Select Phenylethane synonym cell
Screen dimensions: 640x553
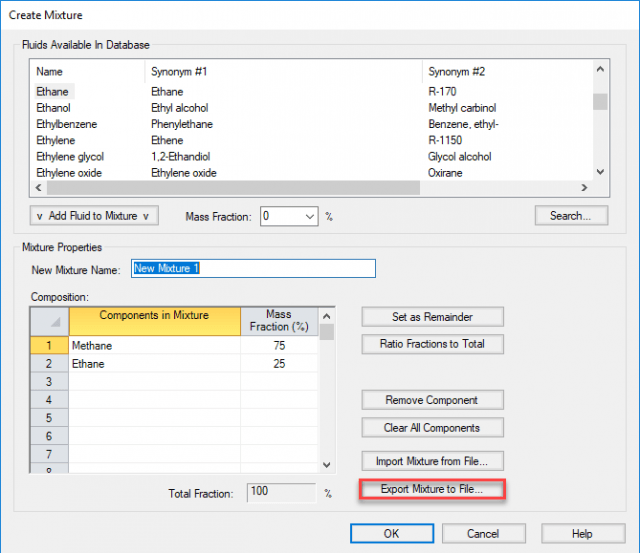pyautogui.click(x=182, y=124)
